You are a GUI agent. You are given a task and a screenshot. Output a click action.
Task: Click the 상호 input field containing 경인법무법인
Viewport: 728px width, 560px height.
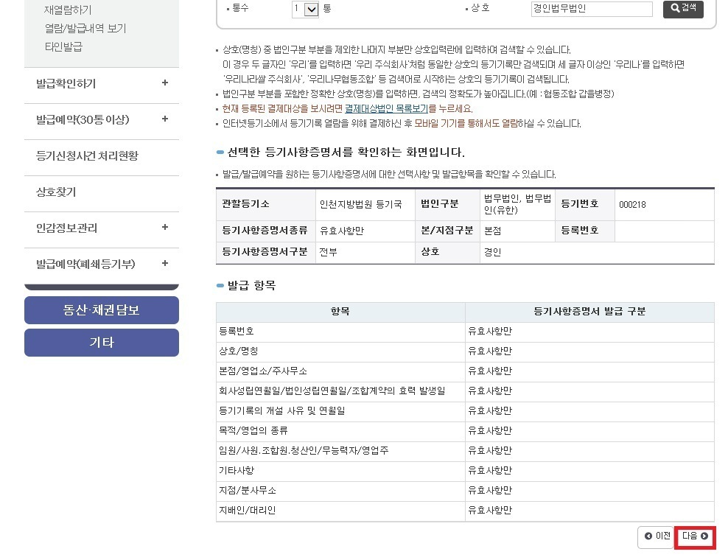point(592,9)
